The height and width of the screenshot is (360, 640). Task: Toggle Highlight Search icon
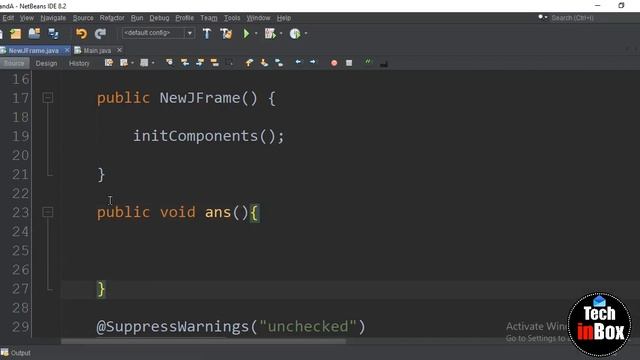pos(214,63)
